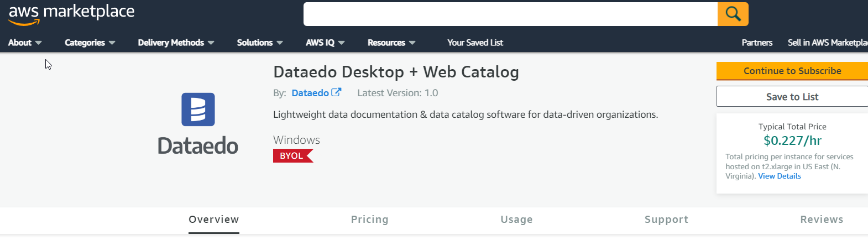Click the Save to List button

[x=792, y=97]
